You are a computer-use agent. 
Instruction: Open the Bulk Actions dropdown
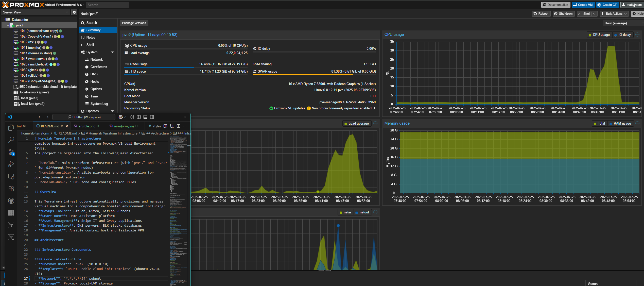point(614,14)
